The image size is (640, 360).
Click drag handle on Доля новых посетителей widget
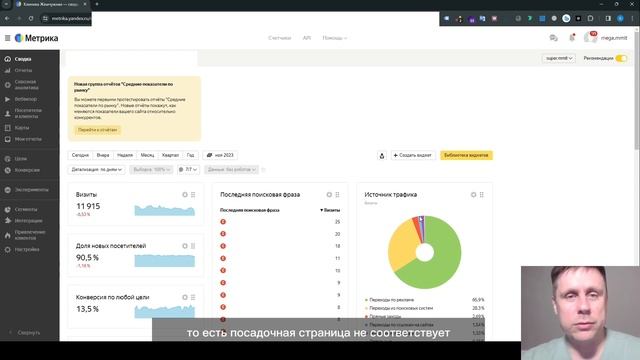tap(193, 246)
